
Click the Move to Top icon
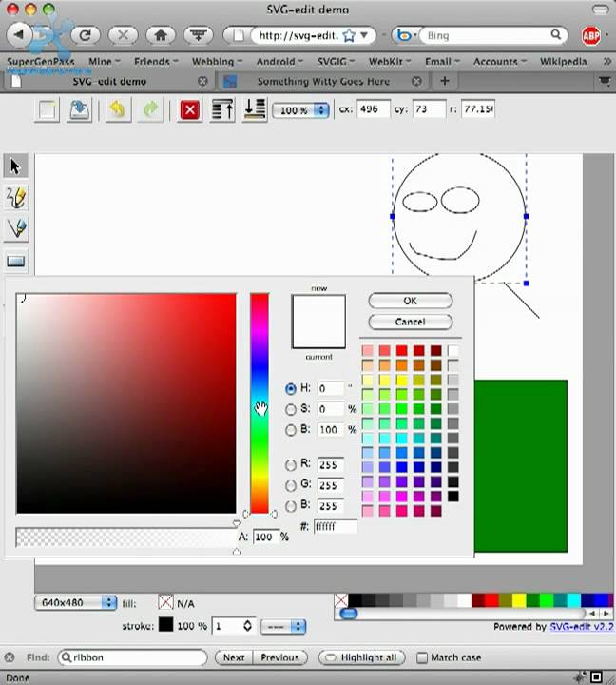click(x=221, y=109)
